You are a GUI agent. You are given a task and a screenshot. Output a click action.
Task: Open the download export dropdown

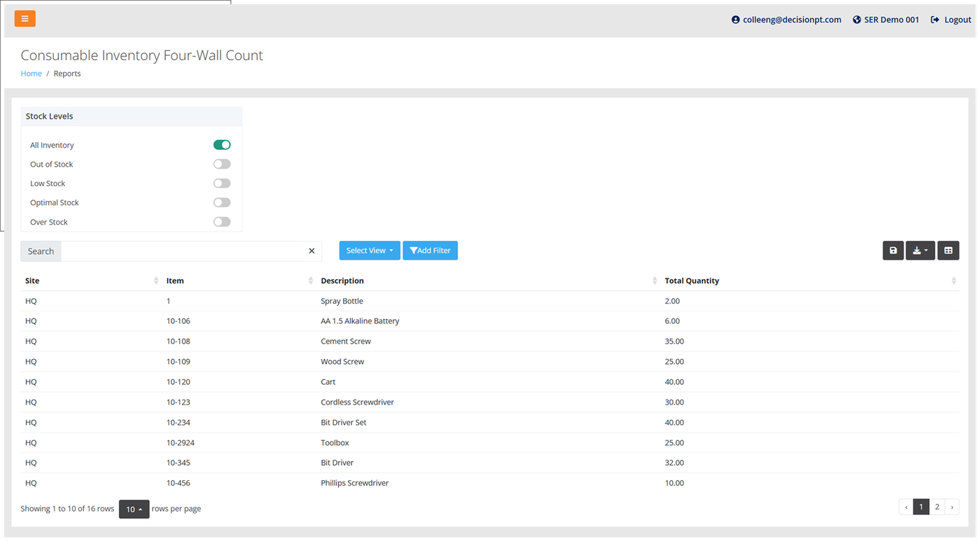point(920,251)
